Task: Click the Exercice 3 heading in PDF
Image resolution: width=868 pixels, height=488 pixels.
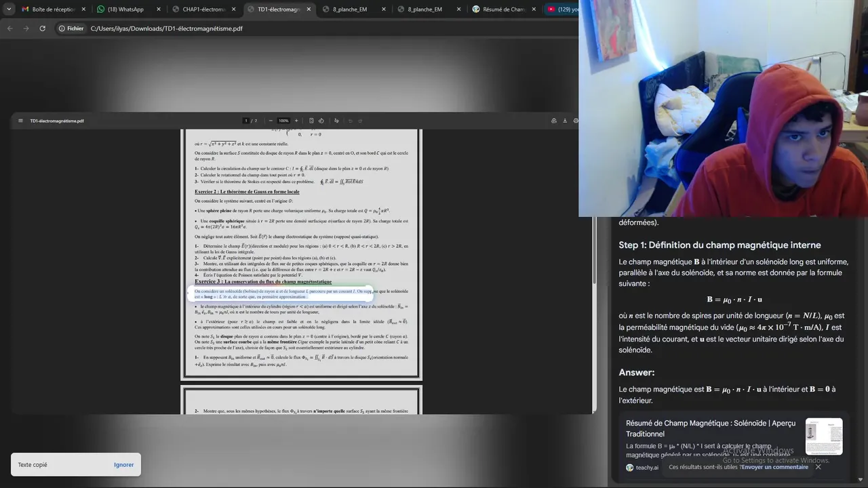Action: tap(263, 281)
